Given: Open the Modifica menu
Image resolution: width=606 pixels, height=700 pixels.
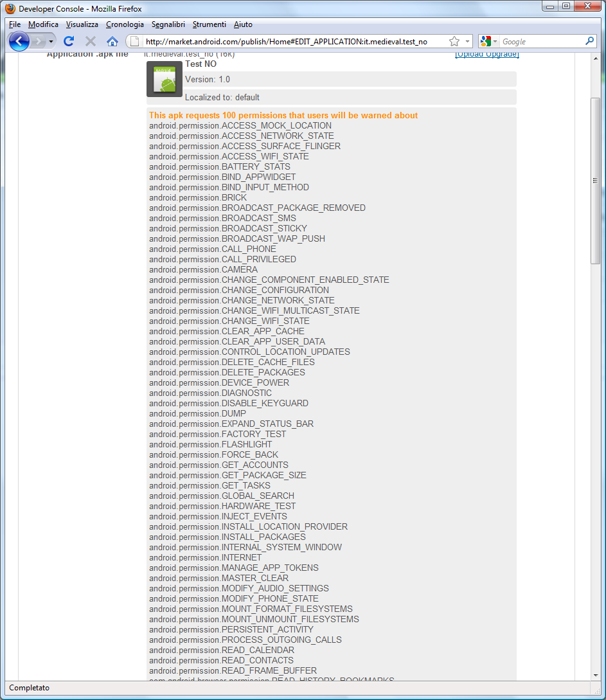Looking at the screenshot, I should pyautogui.click(x=43, y=24).
